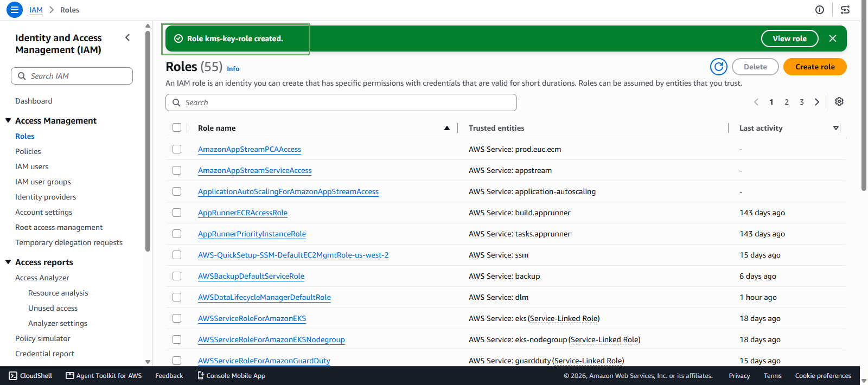This screenshot has width=868, height=385.
Task: Tick the checkbox for AmazonAppStreamPCAAccess
Action: [177, 149]
